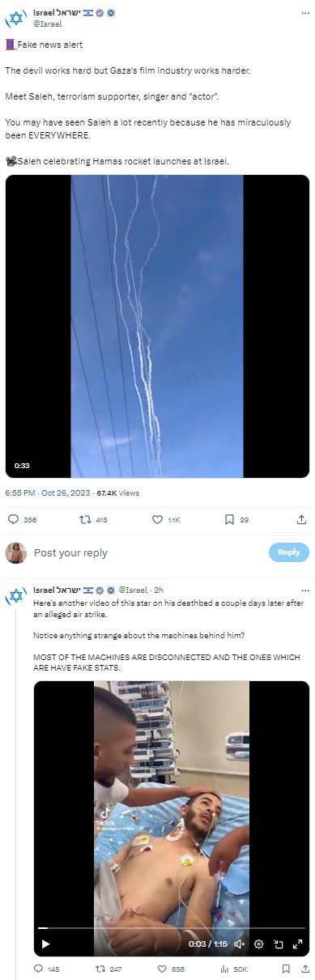
Task: Open the rocket trails video thumbnail
Action: coord(157,326)
